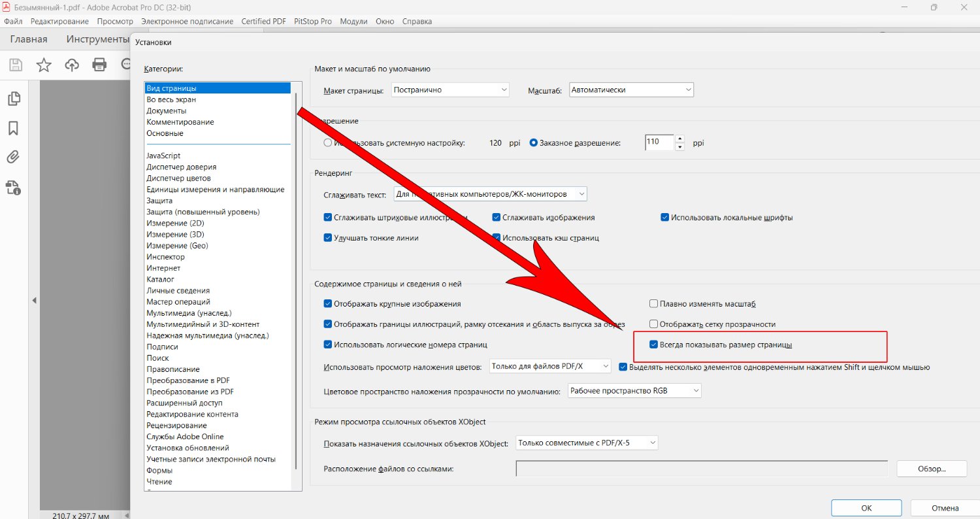Screen dimensions: 980x519
Task: Click the cloud upload toolbar icon
Action: 72,64
